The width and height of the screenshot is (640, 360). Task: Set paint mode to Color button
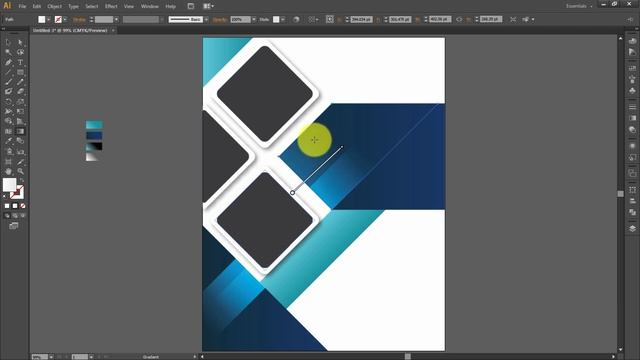(x=7, y=206)
